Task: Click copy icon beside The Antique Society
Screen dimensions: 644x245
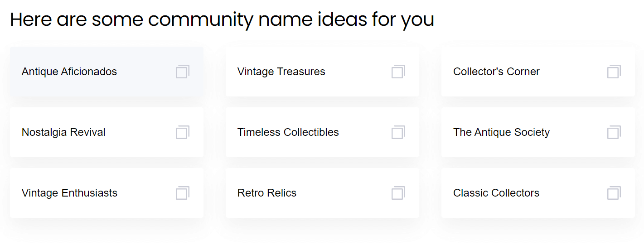Action: click(x=614, y=132)
